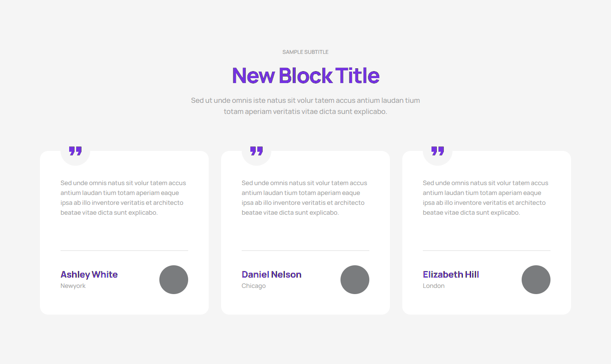The width and height of the screenshot is (611, 364).
Task: Click the New Block Title heading
Action: [x=305, y=76]
